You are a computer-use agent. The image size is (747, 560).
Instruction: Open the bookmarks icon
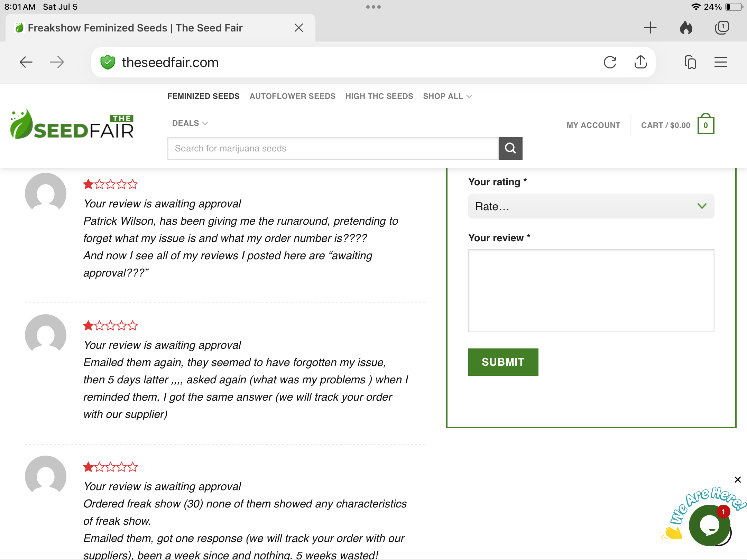690,62
